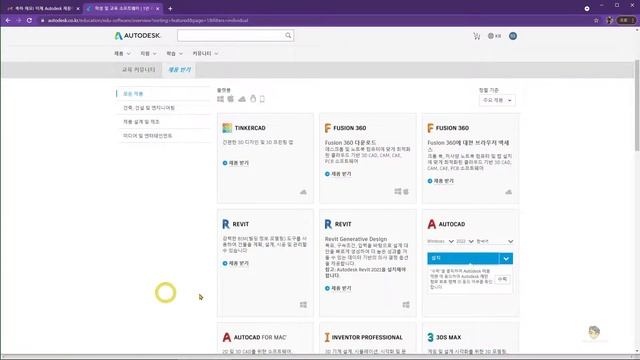Click the Inventor Professional title text
640x360 pixels.
(367, 338)
